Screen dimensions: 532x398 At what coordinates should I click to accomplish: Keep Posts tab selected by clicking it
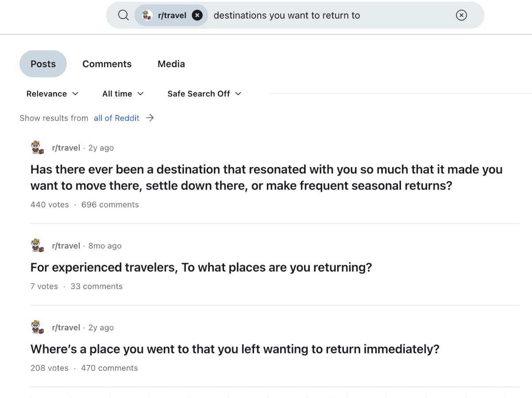(43, 64)
